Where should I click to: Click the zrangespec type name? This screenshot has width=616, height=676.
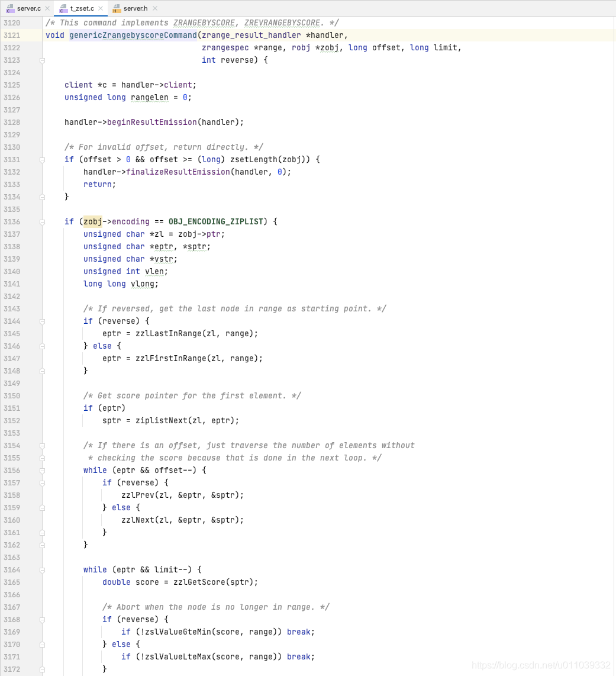click(225, 48)
